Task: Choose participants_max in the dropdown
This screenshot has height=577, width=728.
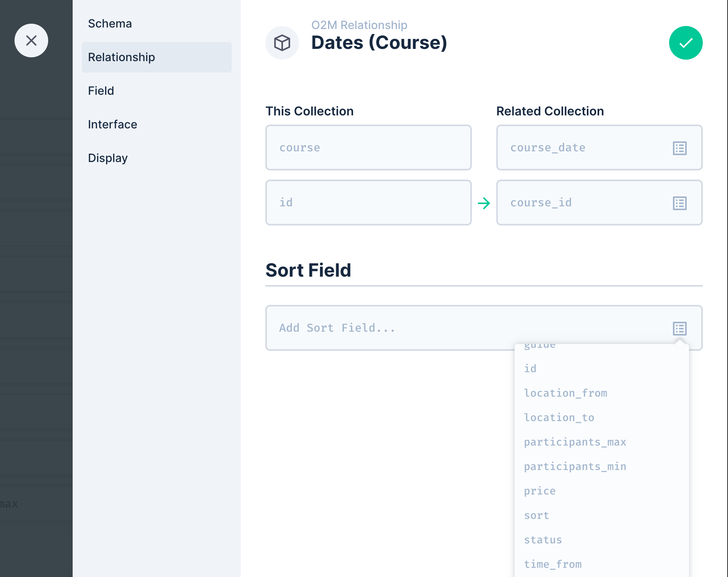Action: point(575,442)
